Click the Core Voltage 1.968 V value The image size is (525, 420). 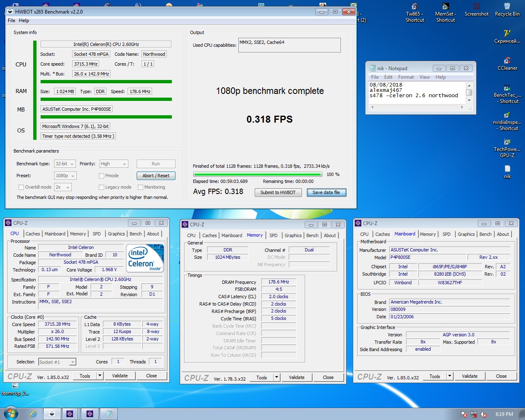(109, 269)
